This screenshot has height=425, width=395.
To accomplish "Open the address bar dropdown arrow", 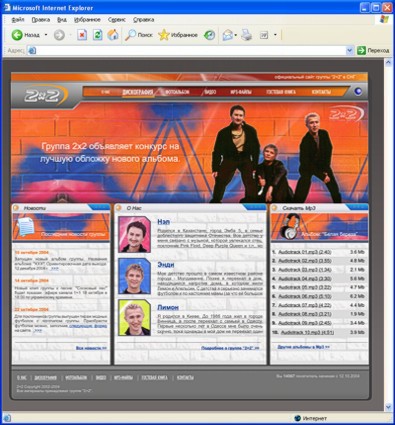I will click(349, 50).
